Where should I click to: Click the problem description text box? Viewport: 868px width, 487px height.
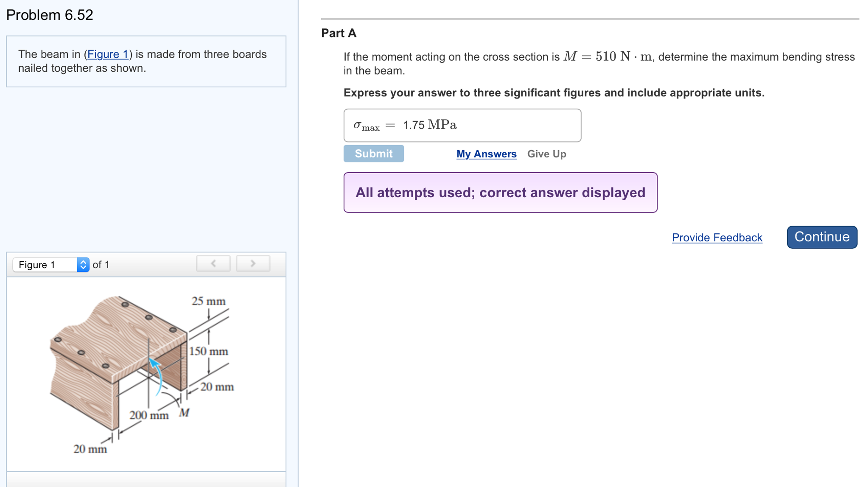click(x=146, y=62)
